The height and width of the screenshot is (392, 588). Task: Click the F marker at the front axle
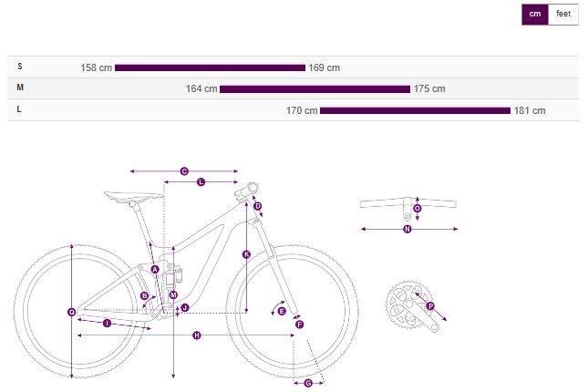coord(299,324)
